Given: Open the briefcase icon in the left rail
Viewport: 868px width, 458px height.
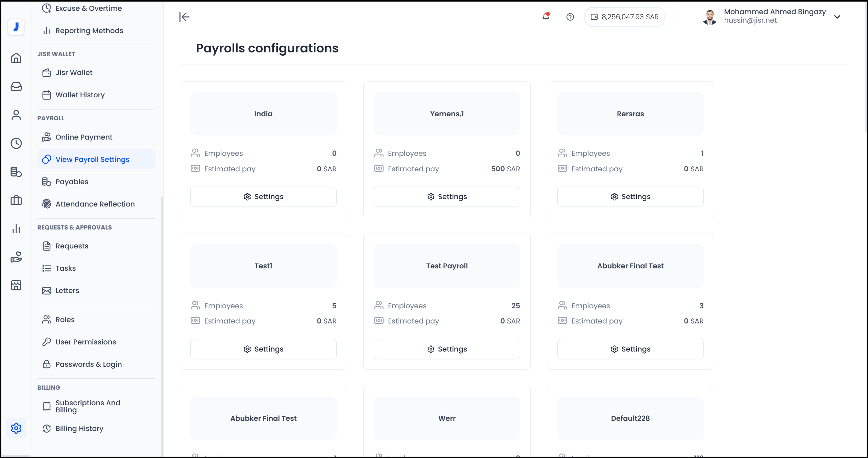Looking at the screenshot, I should (x=16, y=200).
